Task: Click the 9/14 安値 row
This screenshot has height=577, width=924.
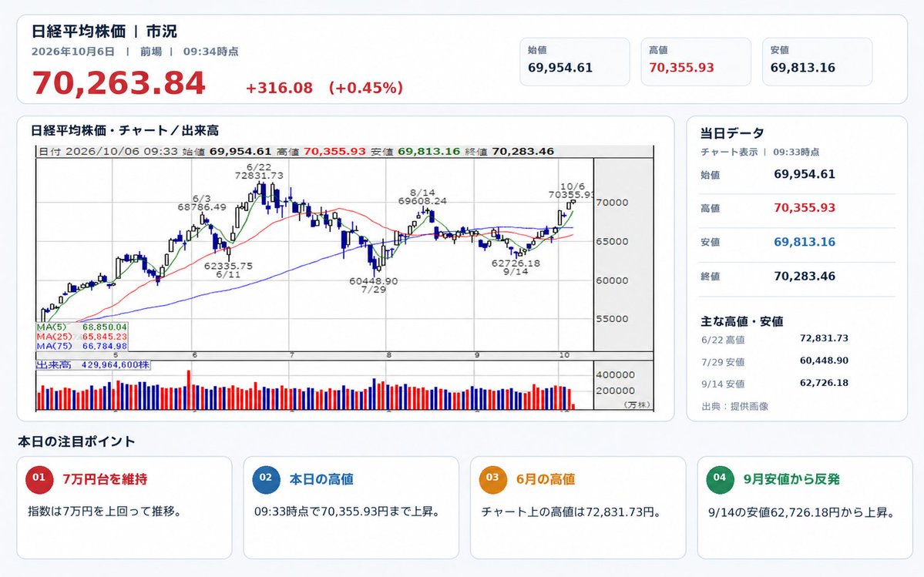Action: 774,384
